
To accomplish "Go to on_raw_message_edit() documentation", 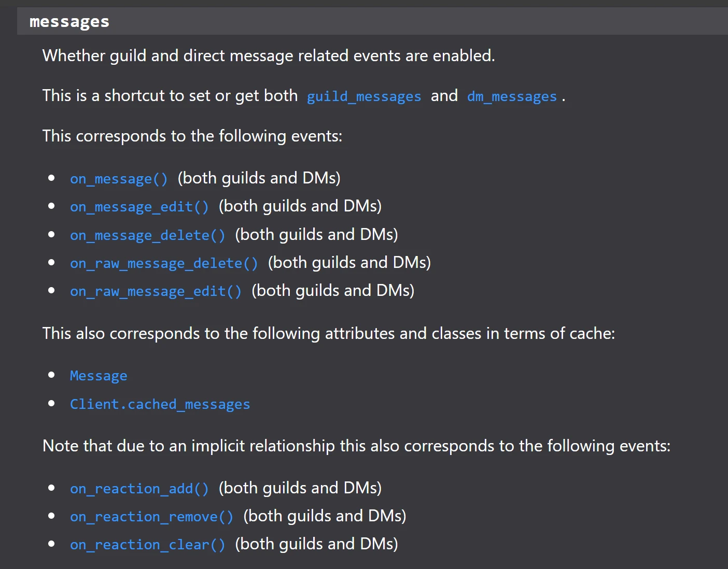I will click(156, 291).
